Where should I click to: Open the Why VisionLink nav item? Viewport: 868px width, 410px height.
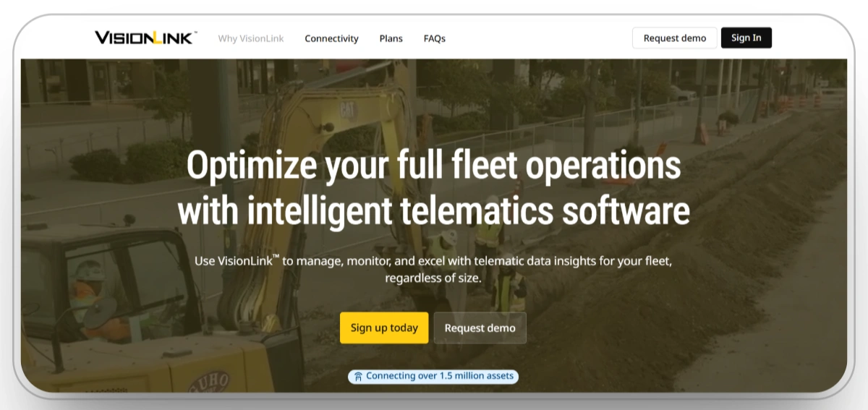(251, 38)
